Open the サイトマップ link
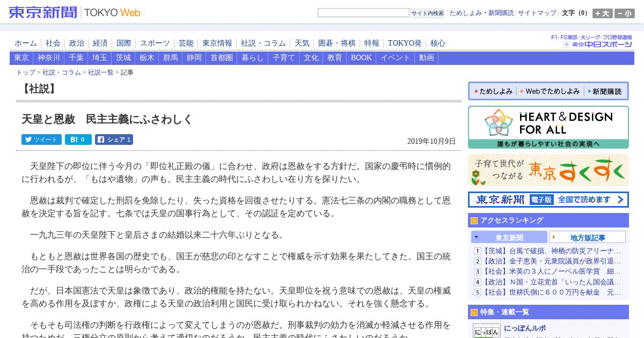 point(537,13)
